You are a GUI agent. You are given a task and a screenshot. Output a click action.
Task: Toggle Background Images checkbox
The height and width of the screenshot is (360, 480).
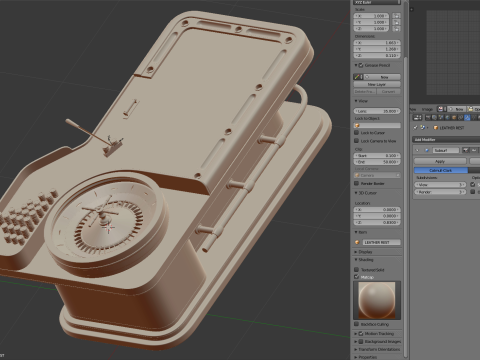361,341
